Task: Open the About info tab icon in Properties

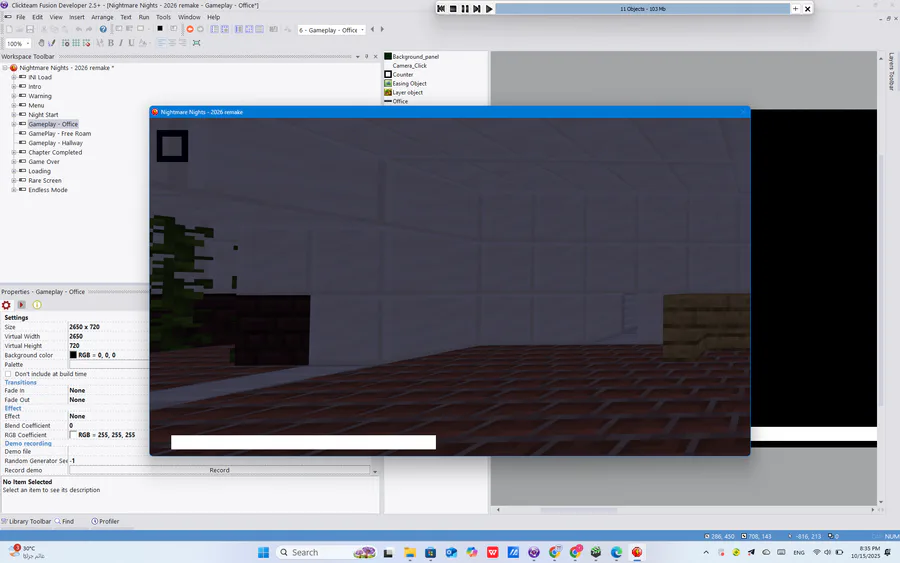Action: click(x=37, y=305)
